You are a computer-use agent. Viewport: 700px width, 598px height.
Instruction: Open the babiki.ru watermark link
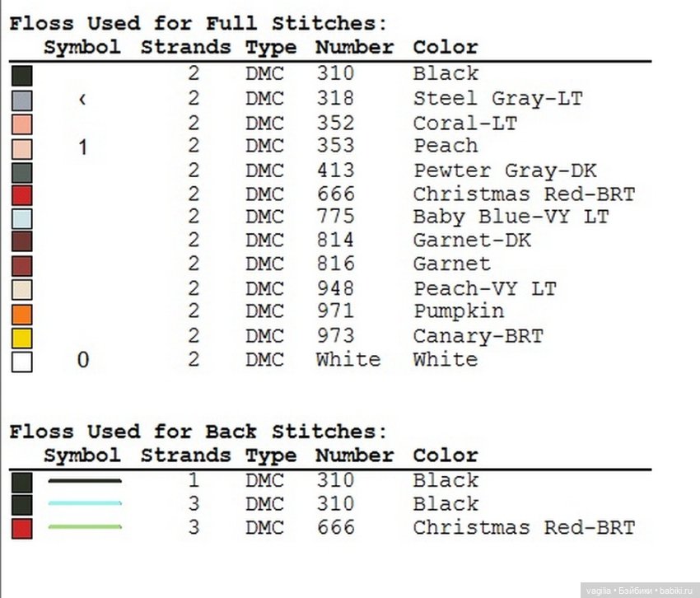[639, 590]
